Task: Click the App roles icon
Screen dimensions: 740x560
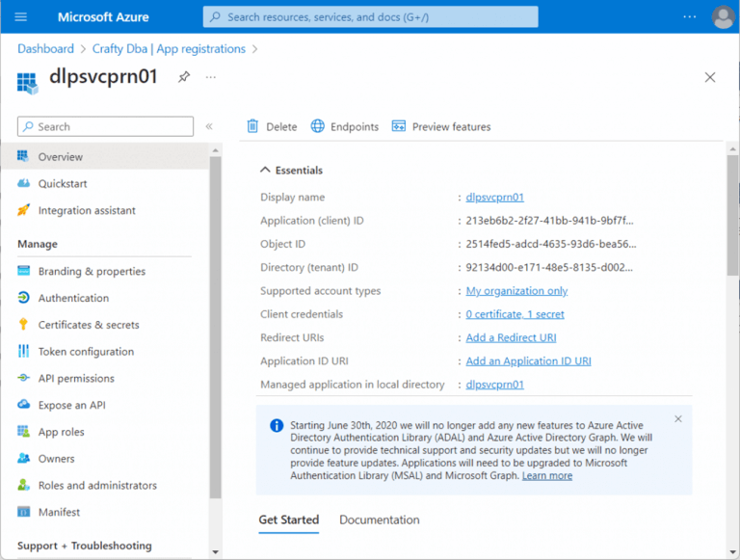Action: (x=23, y=431)
